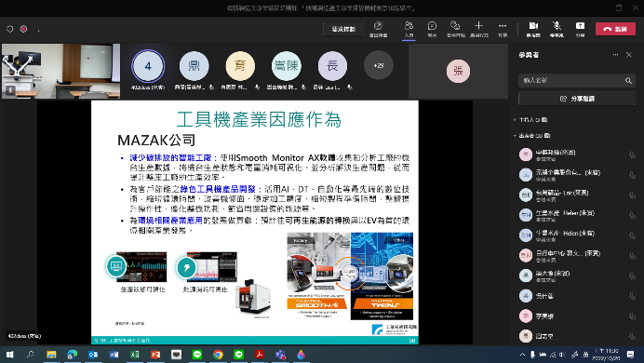
Task: Open Word from the taskbar
Action: [114, 355]
